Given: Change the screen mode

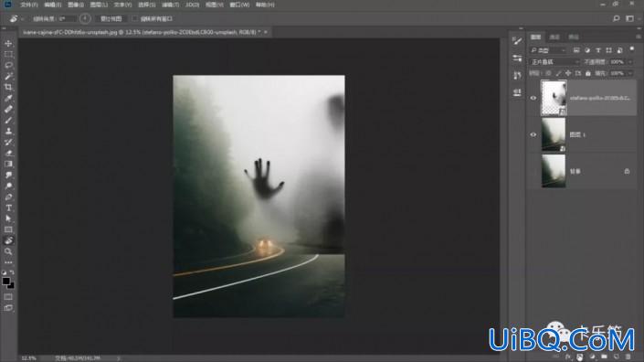Looking at the screenshot, I should tap(8, 308).
